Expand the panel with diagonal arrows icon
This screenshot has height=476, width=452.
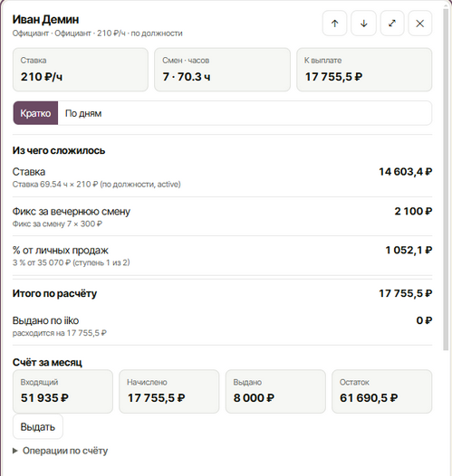tap(392, 24)
